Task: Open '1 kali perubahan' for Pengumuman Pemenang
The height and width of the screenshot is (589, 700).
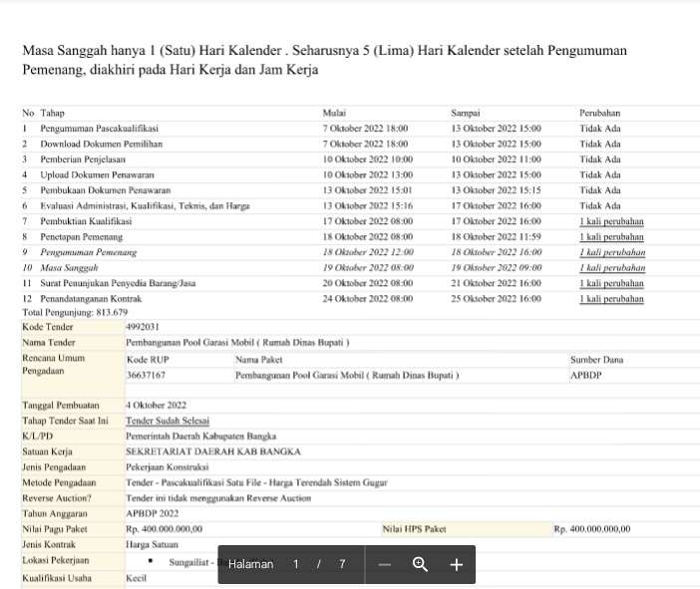Action: pos(612,252)
